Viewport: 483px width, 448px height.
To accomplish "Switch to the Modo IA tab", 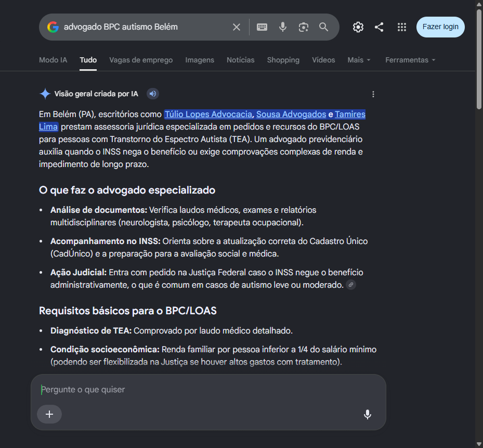I will click(53, 60).
